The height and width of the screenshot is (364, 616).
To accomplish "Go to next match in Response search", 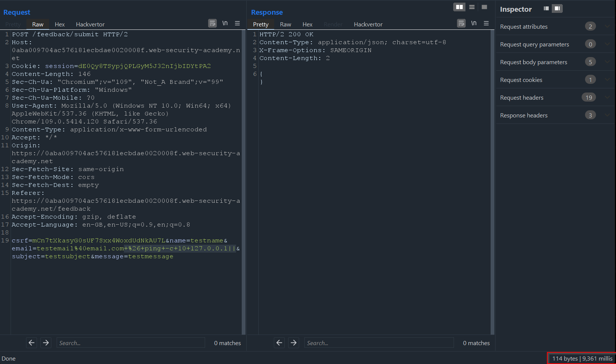I will (293, 343).
